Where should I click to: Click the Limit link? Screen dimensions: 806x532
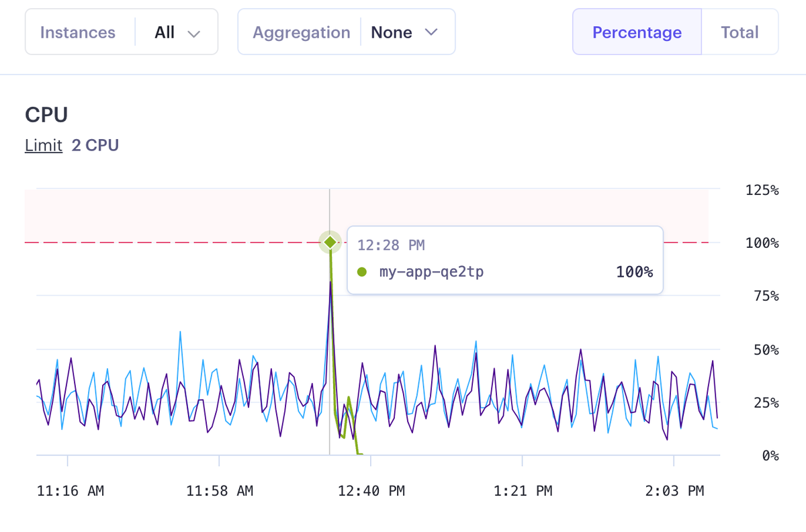point(43,145)
